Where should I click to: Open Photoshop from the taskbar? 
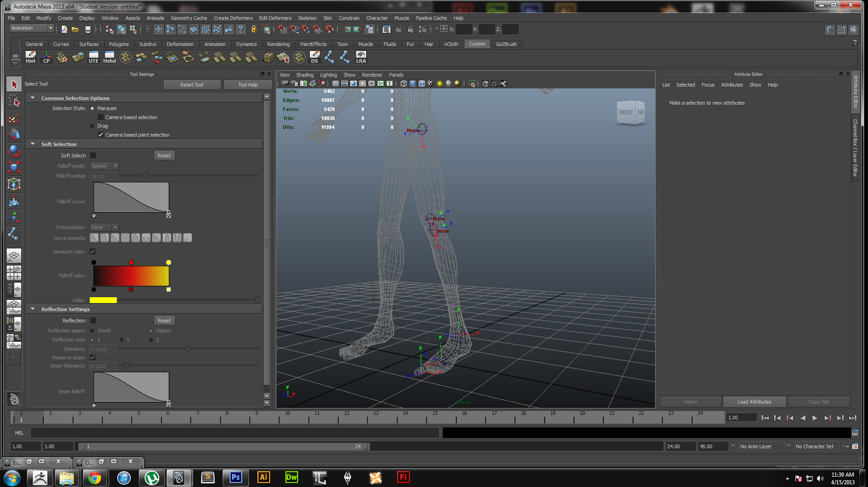[235, 477]
